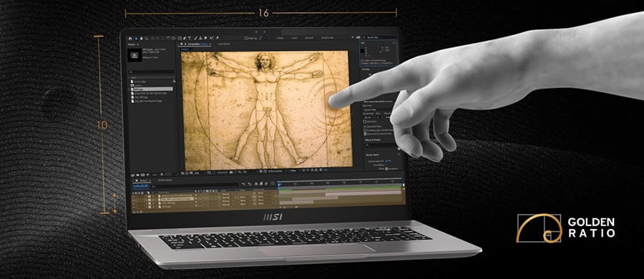Select the Eraser tool
The image size is (644, 279).
(205, 39)
